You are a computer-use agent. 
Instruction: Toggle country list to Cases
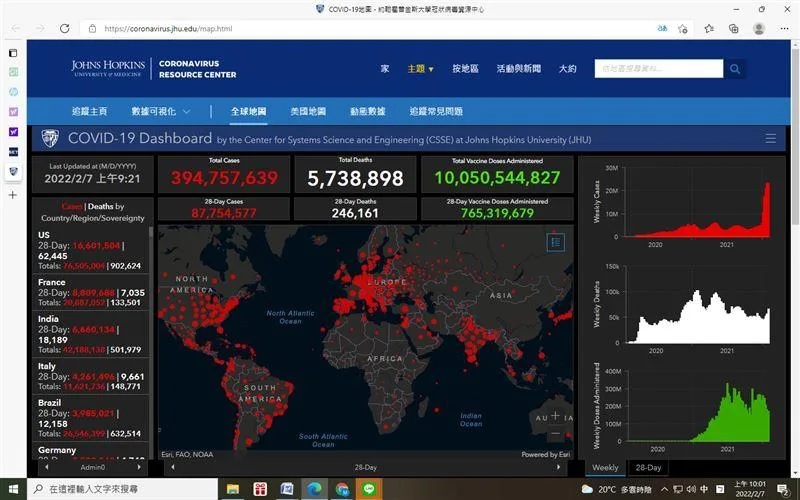(72, 206)
